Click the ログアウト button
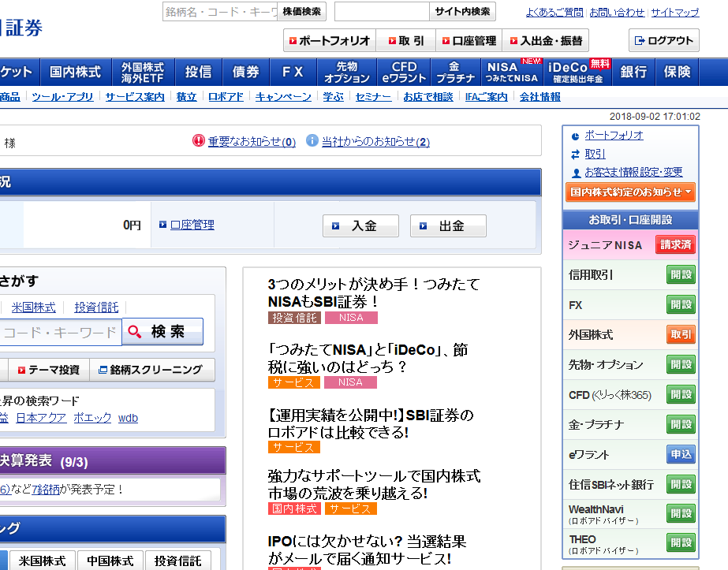 click(x=663, y=40)
